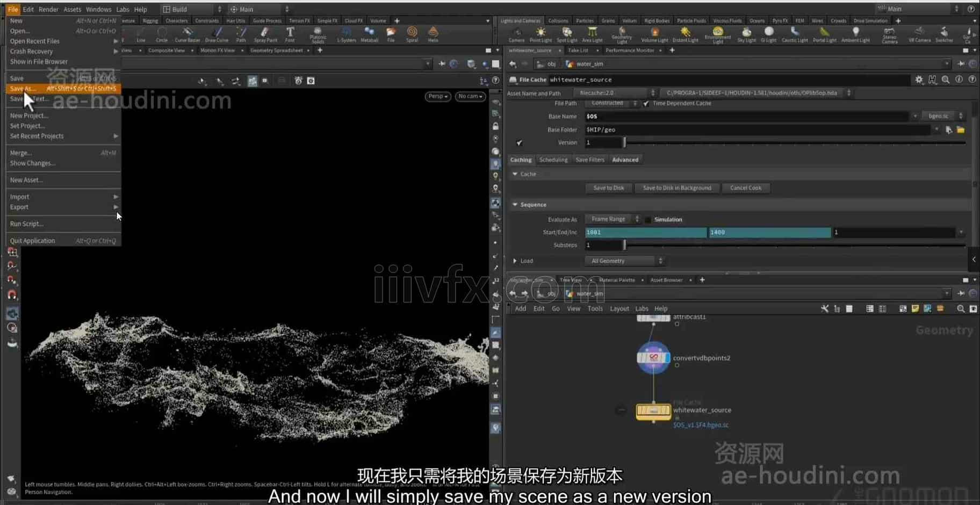This screenshot has height=505, width=980.
Task: Open the network editor Layout menu
Action: [619, 309]
